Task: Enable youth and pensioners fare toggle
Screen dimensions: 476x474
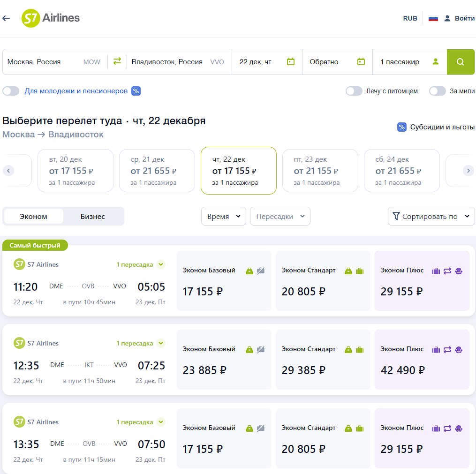Action: pyautogui.click(x=11, y=91)
